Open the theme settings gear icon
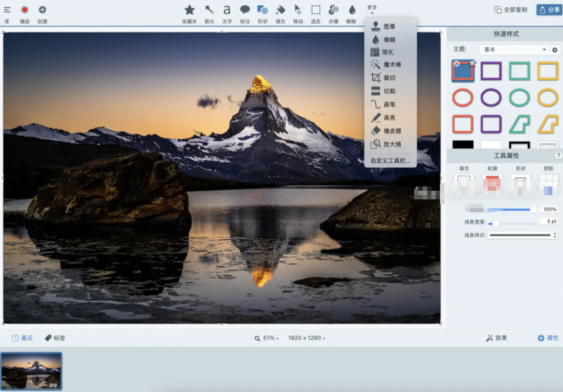 pyautogui.click(x=555, y=50)
